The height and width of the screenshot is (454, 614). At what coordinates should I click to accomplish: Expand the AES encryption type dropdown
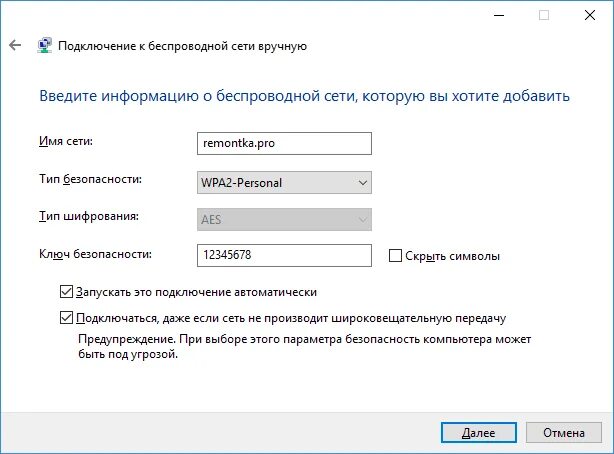pos(284,219)
